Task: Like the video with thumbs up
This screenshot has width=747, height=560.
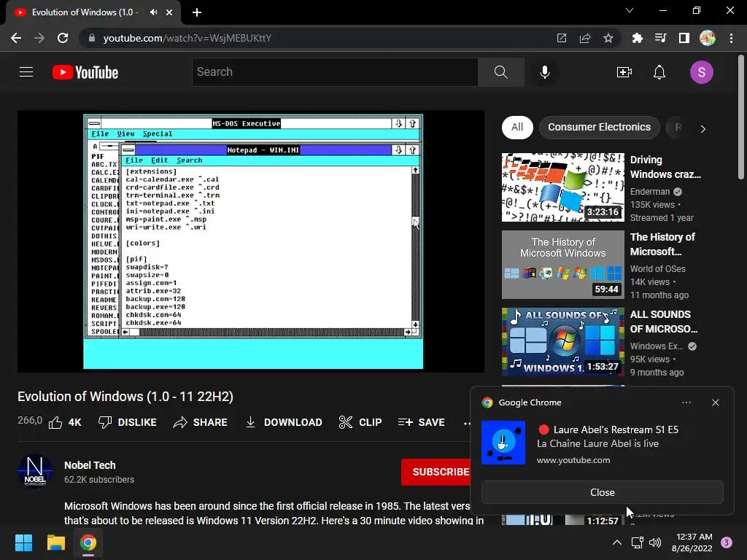Action: tap(65, 422)
